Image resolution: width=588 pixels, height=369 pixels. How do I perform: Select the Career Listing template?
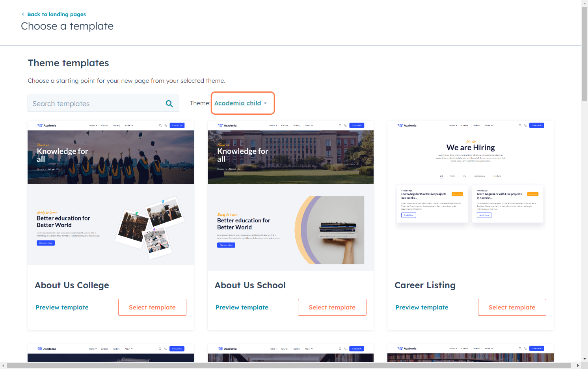pyautogui.click(x=512, y=307)
